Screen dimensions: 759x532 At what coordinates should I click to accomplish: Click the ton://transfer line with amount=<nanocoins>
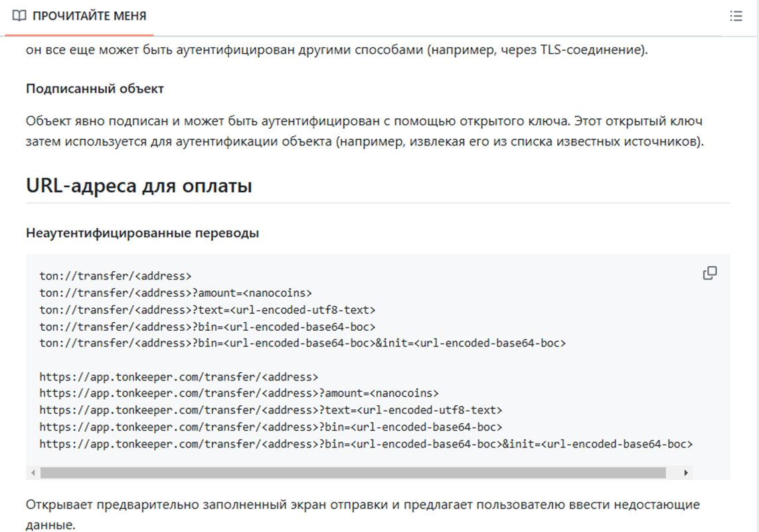point(175,292)
